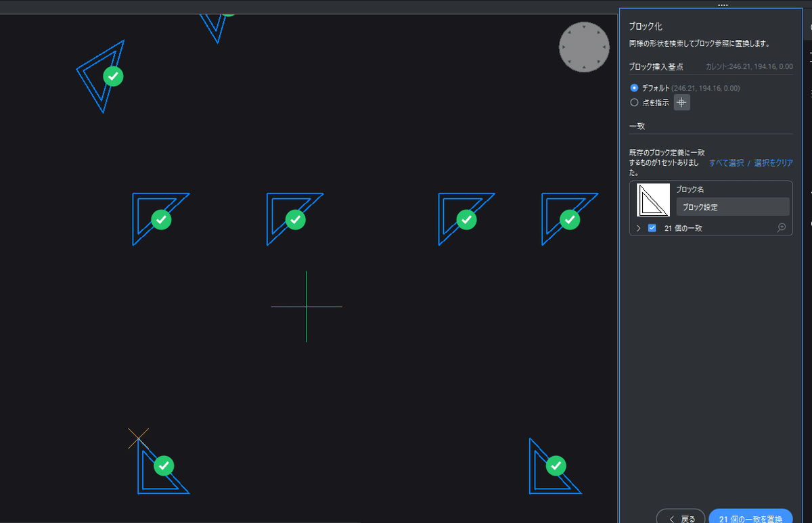Toggle check mark on bottom-right triangle
This screenshot has width=812, height=523.
point(556,465)
